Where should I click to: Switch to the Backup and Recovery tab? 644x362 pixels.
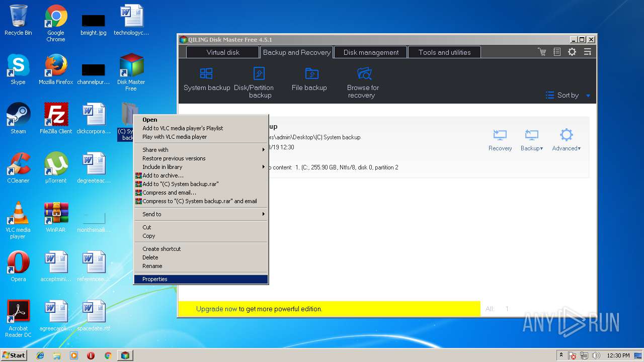(x=296, y=52)
